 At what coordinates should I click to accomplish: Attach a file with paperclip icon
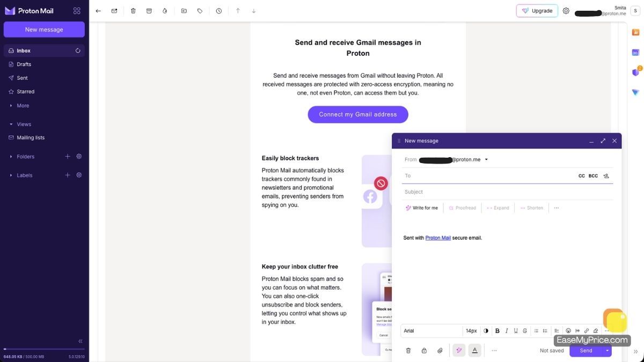click(440, 351)
